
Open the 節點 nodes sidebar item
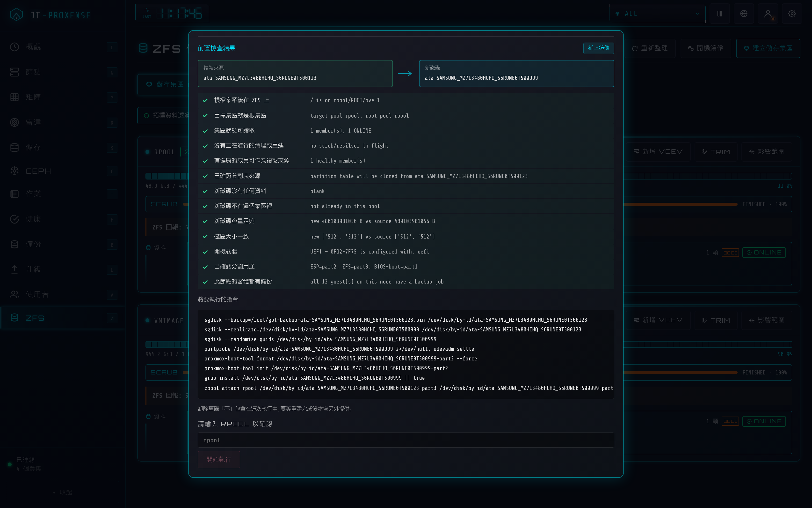(63, 72)
